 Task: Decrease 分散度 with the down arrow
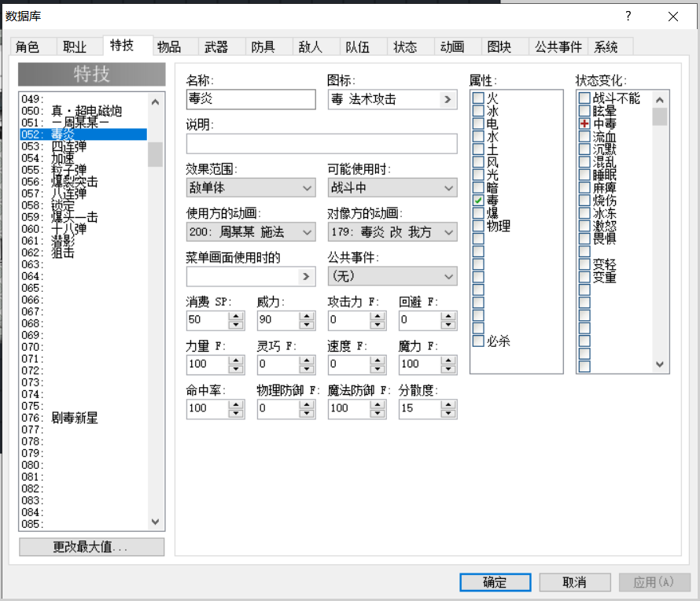pos(448,413)
